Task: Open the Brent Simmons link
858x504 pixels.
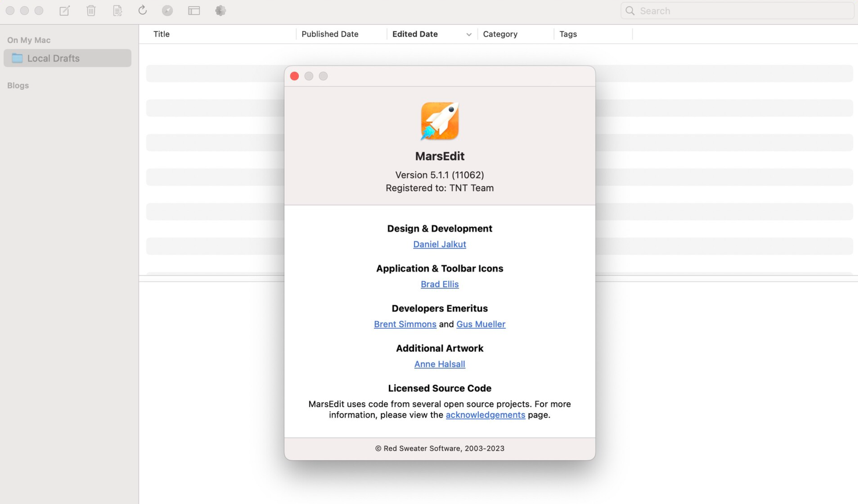Action: [405, 324]
